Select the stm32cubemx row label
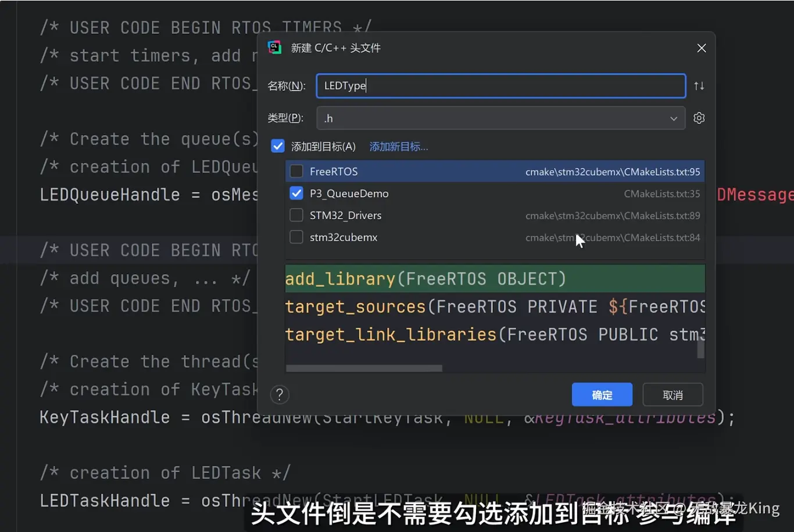The height and width of the screenshot is (532, 794). [x=344, y=237]
